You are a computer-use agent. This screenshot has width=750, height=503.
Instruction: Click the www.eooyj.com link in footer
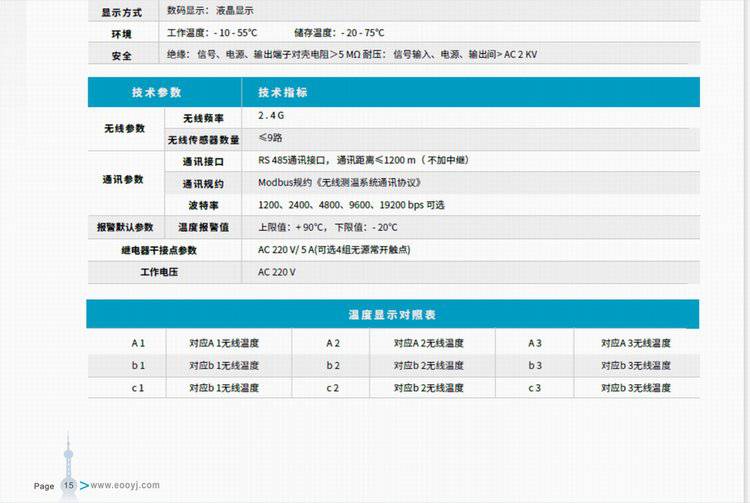pyautogui.click(x=125, y=485)
